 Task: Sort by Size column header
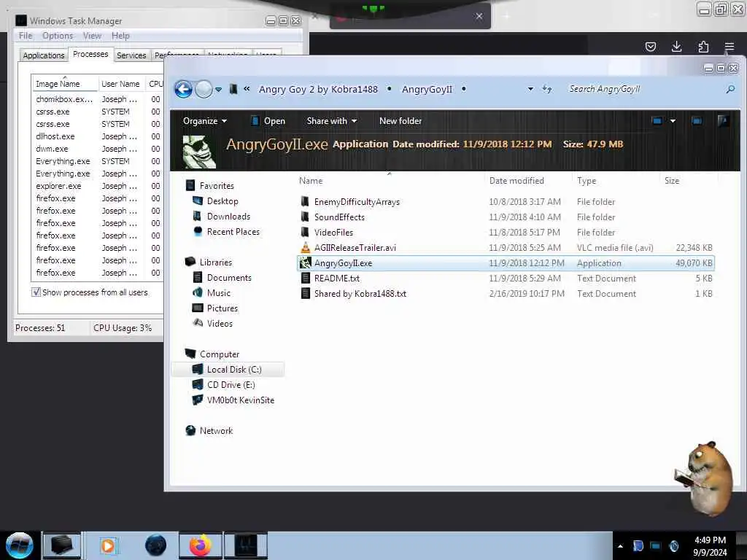(x=672, y=181)
